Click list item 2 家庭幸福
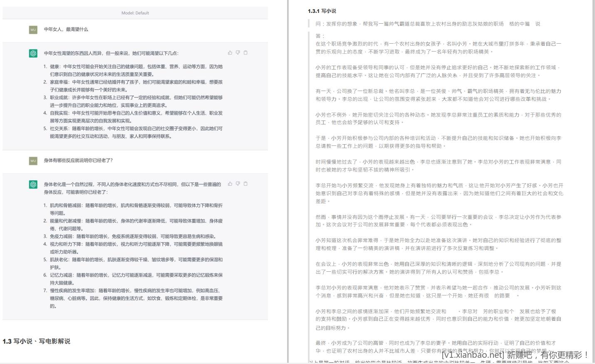595x364 pixels. tap(133, 86)
